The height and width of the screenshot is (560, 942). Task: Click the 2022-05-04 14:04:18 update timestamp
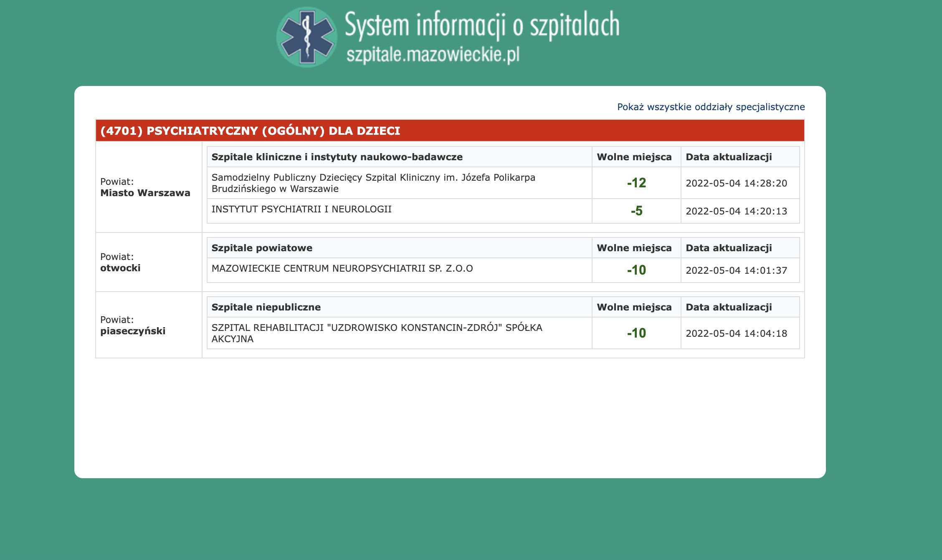coord(737,333)
